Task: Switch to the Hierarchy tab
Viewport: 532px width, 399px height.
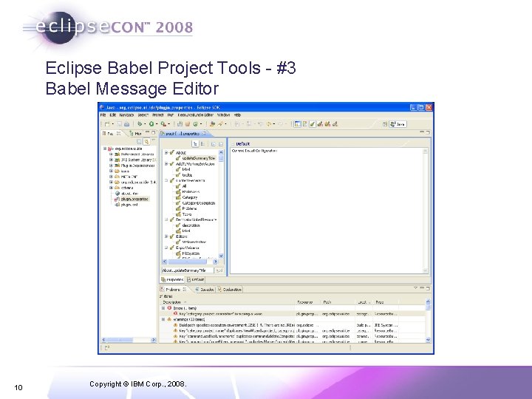Action: [136, 133]
